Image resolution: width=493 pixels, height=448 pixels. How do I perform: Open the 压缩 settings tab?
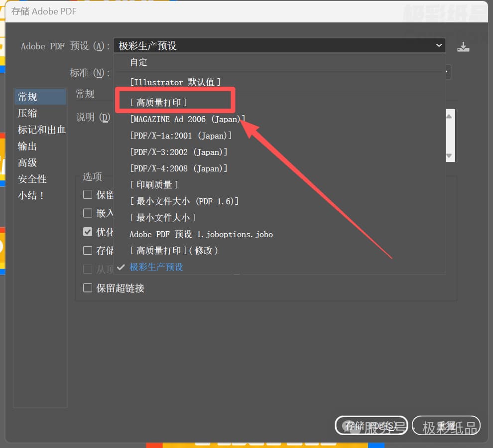point(27,113)
